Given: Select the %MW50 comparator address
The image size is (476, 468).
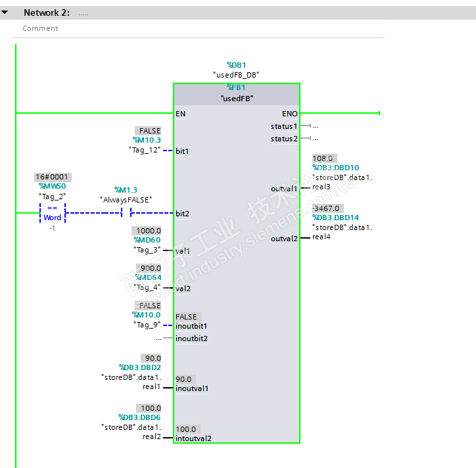Looking at the screenshot, I should (52, 186).
